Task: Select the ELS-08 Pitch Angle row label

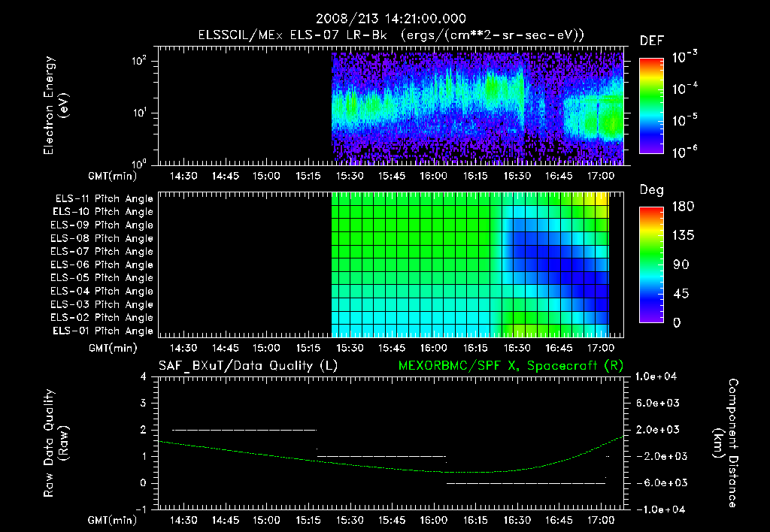Action: click(102, 238)
